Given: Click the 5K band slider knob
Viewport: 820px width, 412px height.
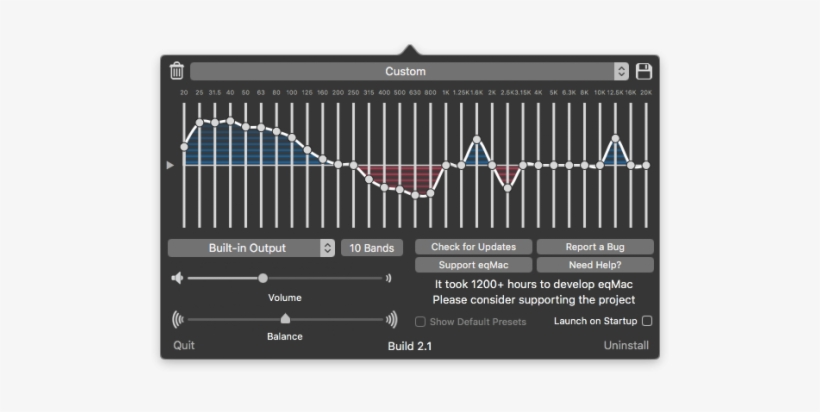Looking at the screenshot, I should tap(554, 165).
